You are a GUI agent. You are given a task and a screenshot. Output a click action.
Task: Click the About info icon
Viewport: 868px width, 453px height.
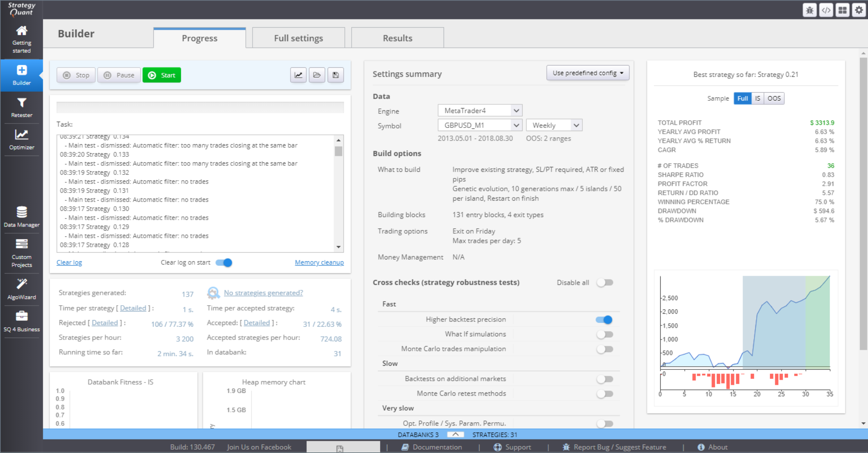[701, 447]
